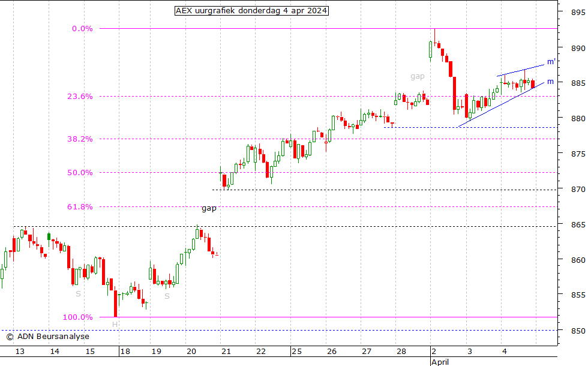
Task: Click the date axis label 3
Action: [x=469, y=352]
